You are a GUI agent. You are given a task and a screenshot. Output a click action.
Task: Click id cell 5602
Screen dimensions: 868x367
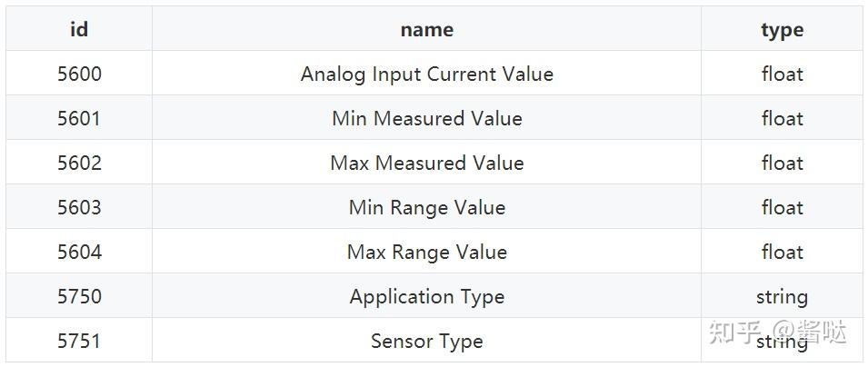pyautogui.click(x=79, y=163)
